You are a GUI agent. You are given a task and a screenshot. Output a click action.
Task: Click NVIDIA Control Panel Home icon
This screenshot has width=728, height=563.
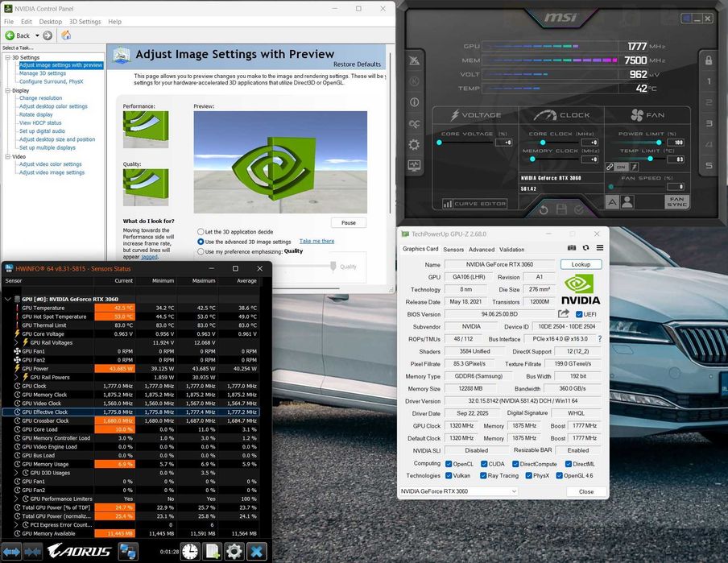(66, 35)
